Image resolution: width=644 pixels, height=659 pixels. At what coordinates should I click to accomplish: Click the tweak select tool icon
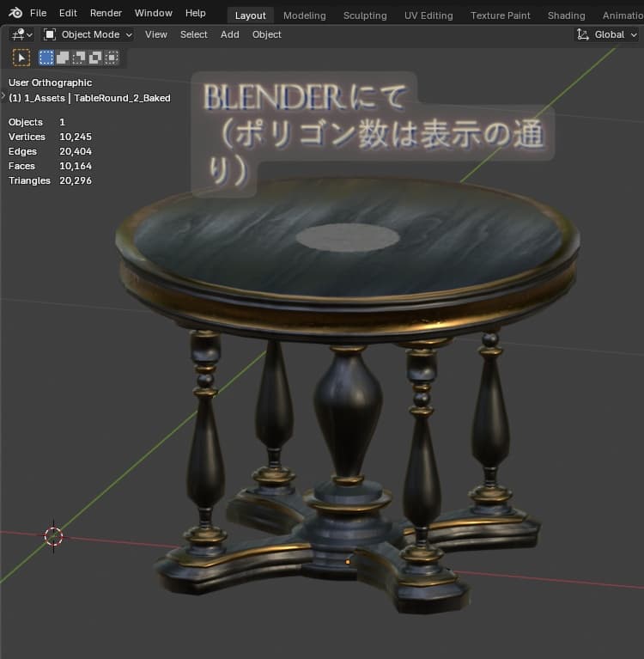[x=21, y=58]
